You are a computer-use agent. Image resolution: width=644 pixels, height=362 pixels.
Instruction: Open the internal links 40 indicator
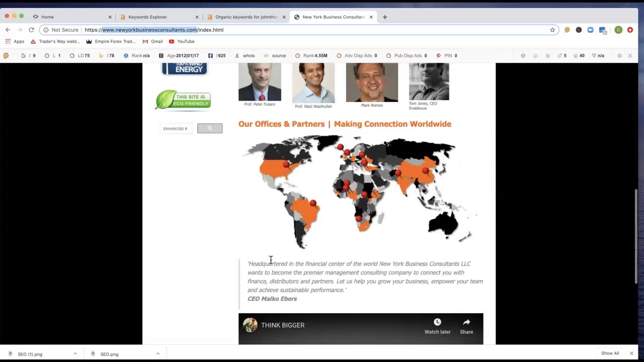(579, 56)
